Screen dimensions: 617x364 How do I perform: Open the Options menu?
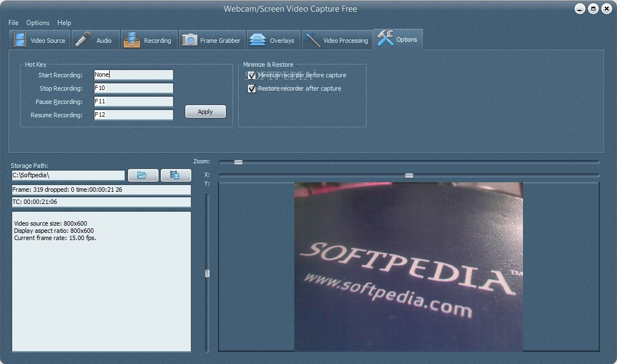38,23
